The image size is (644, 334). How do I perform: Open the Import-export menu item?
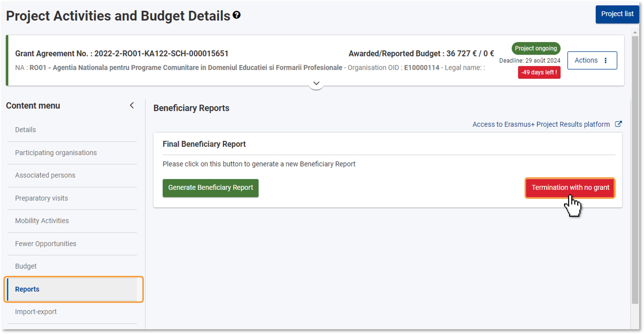tap(36, 312)
